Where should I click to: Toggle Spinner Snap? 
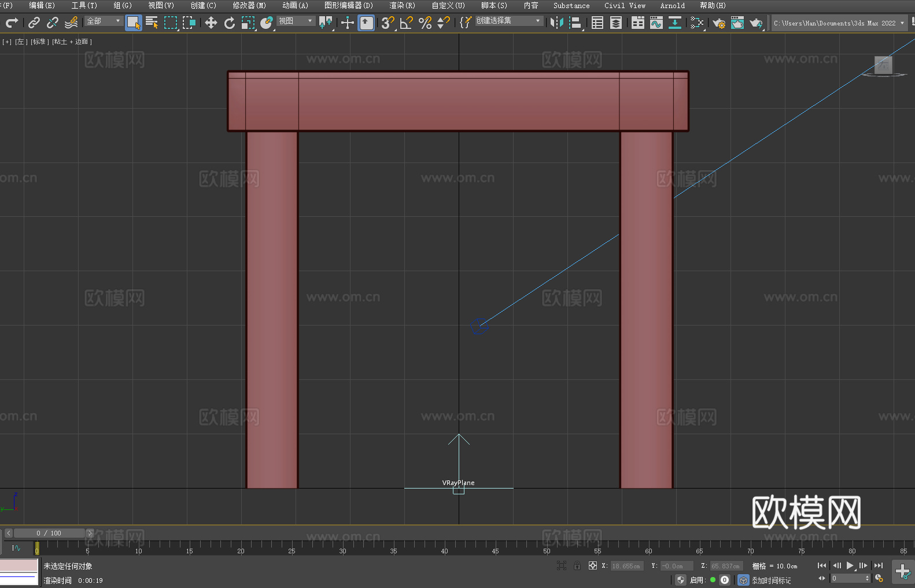click(x=444, y=23)
